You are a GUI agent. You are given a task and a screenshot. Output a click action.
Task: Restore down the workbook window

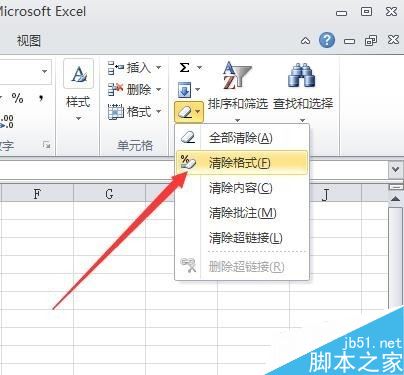(371, 41)
